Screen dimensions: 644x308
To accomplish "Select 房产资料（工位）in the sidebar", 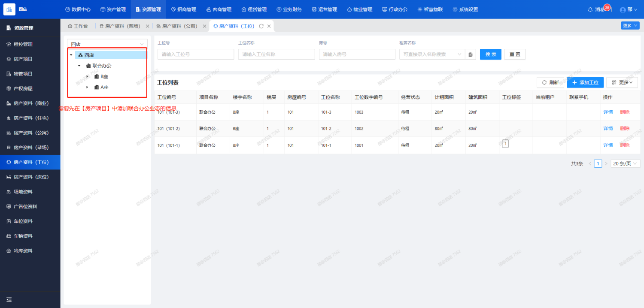I will pos(30,162).
